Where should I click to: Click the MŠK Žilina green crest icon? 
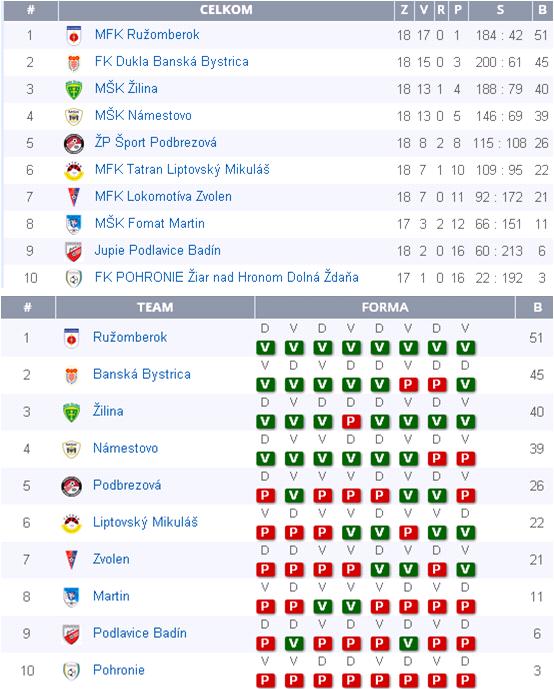74,90
